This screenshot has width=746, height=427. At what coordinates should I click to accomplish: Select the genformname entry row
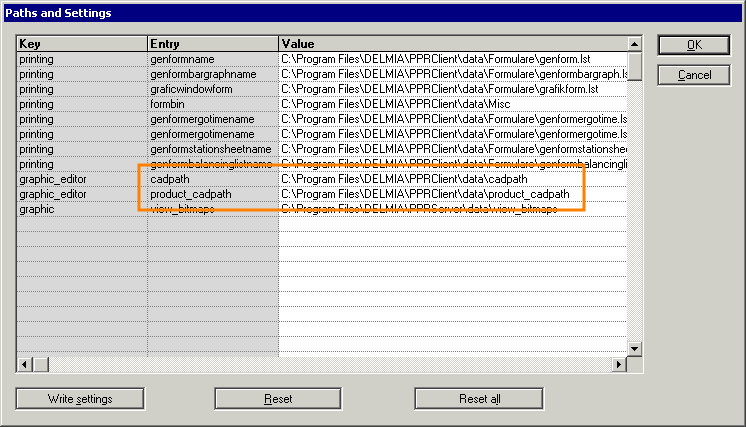point(212,59)
